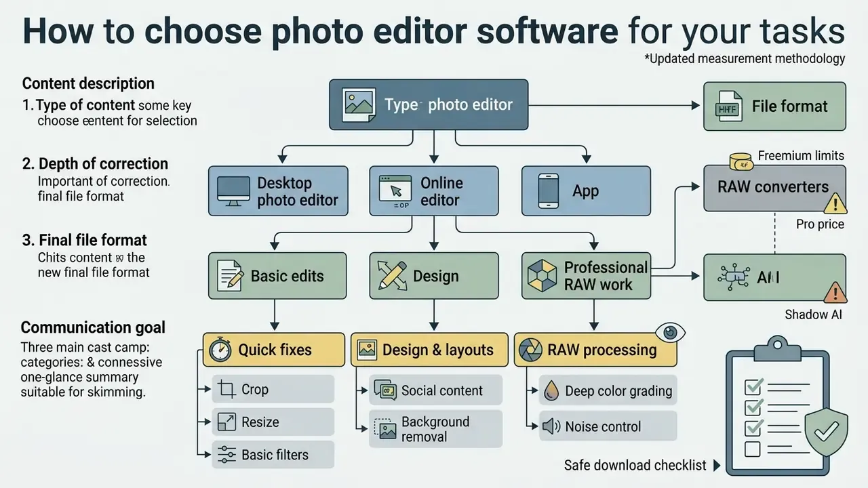Click the document pencil icon beside Basic edits
The image size is (868, 488).
229,277
